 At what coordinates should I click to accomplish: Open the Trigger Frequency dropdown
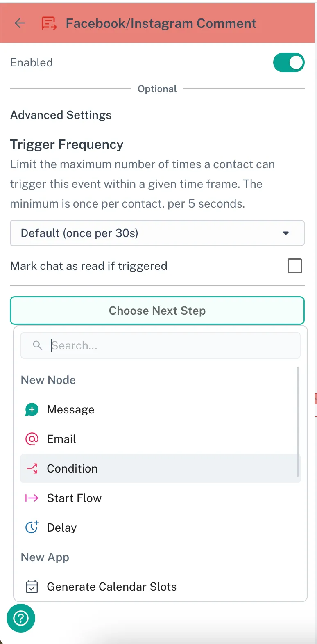tap(157, 233)
